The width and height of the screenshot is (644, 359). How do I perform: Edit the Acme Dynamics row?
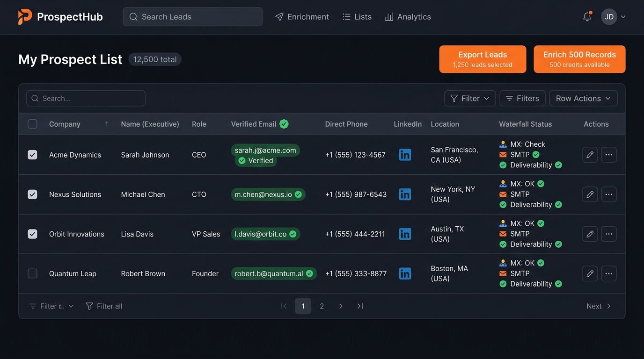pos(590,155)
